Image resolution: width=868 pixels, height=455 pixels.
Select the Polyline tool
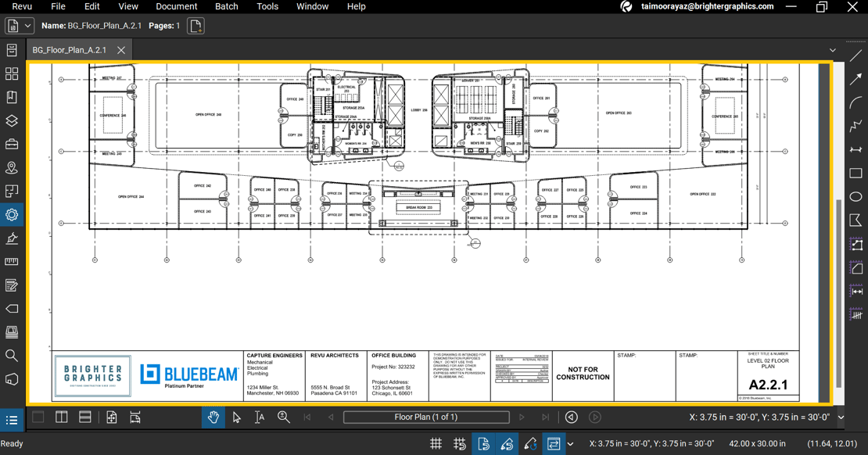[855, 124]
